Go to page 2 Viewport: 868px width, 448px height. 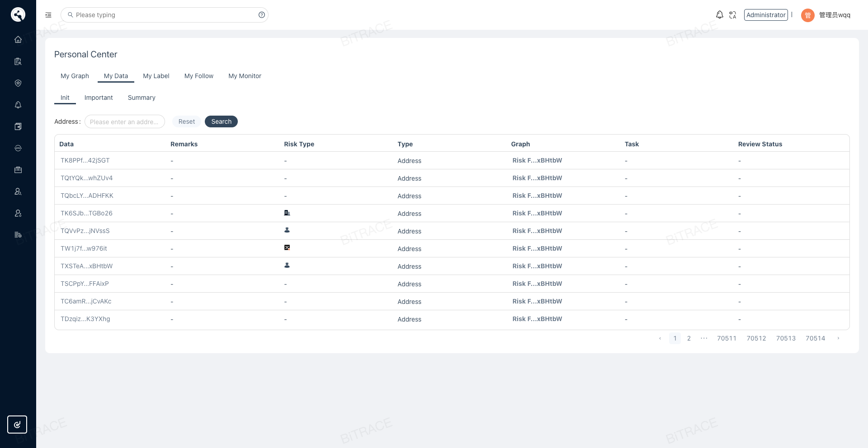tap(689, 338)
